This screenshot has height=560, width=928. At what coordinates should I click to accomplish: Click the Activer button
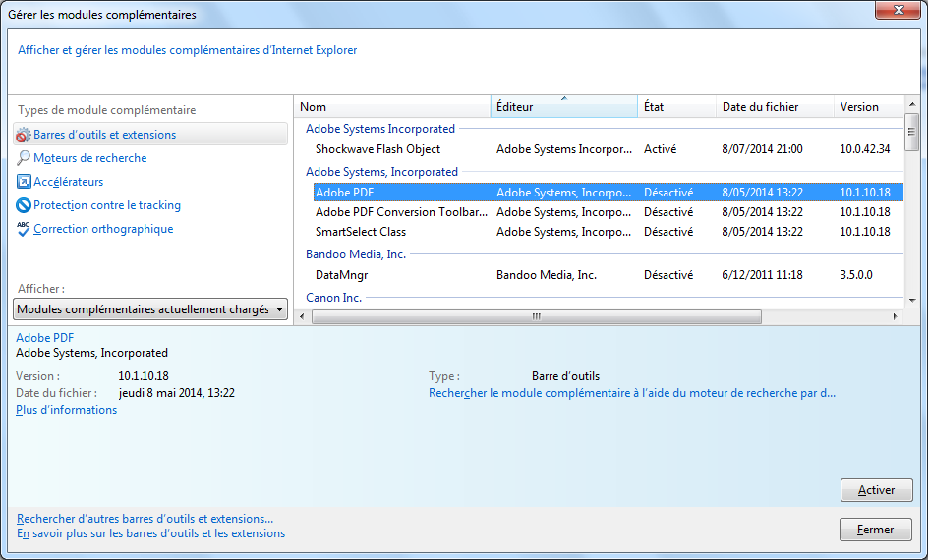[877, 490]
